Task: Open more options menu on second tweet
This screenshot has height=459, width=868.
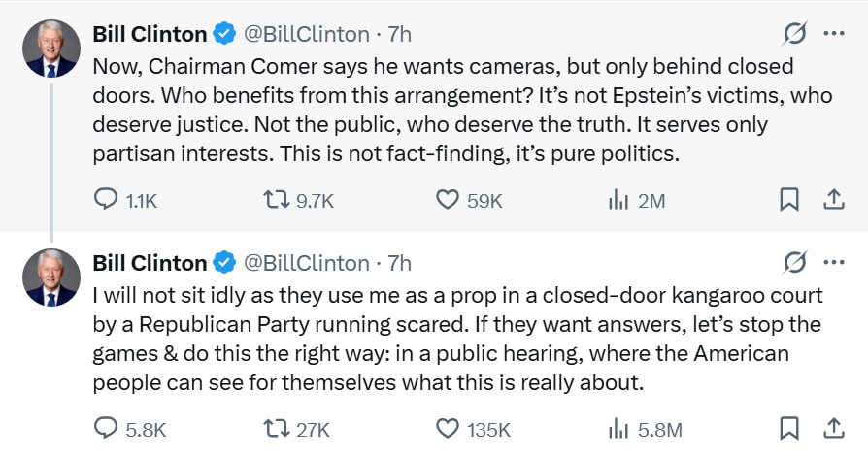Action: 833,262
